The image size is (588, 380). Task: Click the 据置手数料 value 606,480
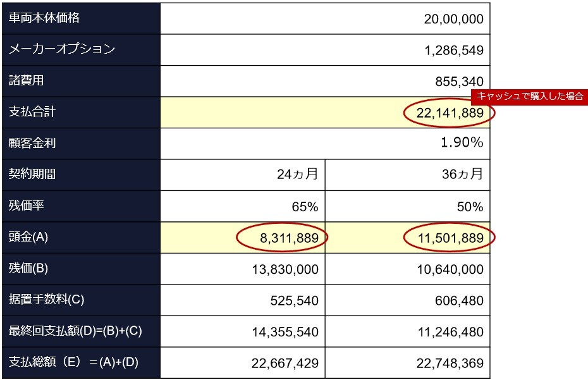tap(459, 301)
